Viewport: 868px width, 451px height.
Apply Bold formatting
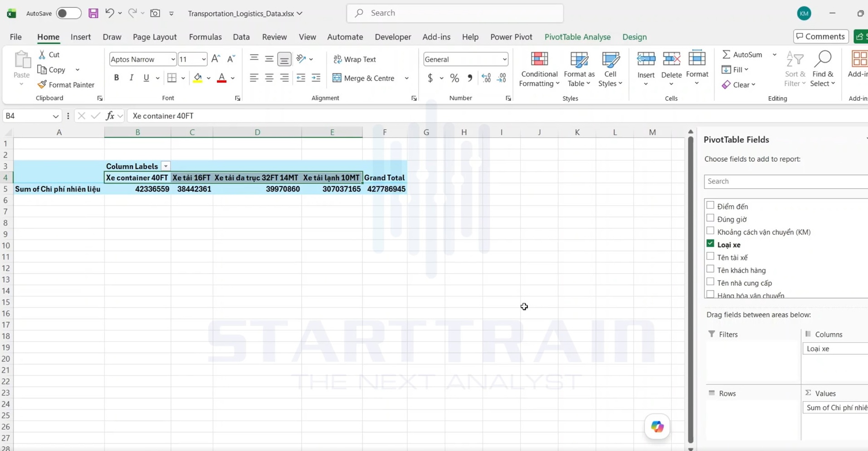[x=117, y=78]
